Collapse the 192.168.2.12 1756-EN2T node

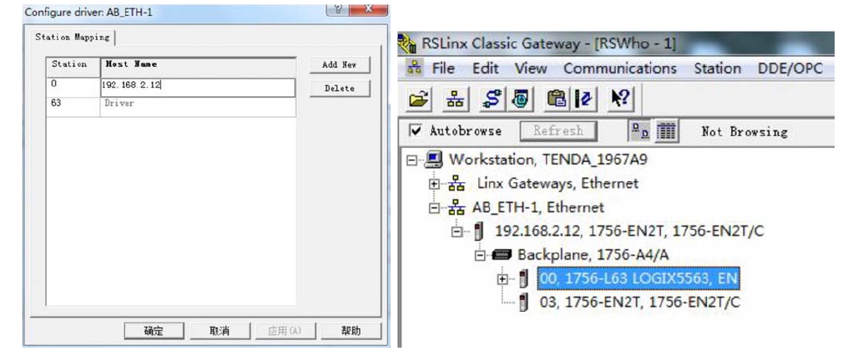[457, 231]
